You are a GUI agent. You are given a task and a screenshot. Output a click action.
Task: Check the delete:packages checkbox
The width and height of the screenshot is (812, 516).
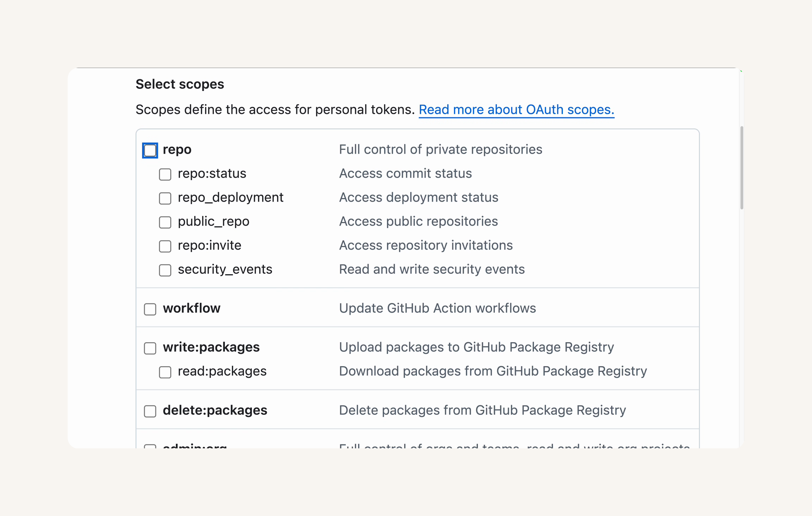click(x=150, y=411)
